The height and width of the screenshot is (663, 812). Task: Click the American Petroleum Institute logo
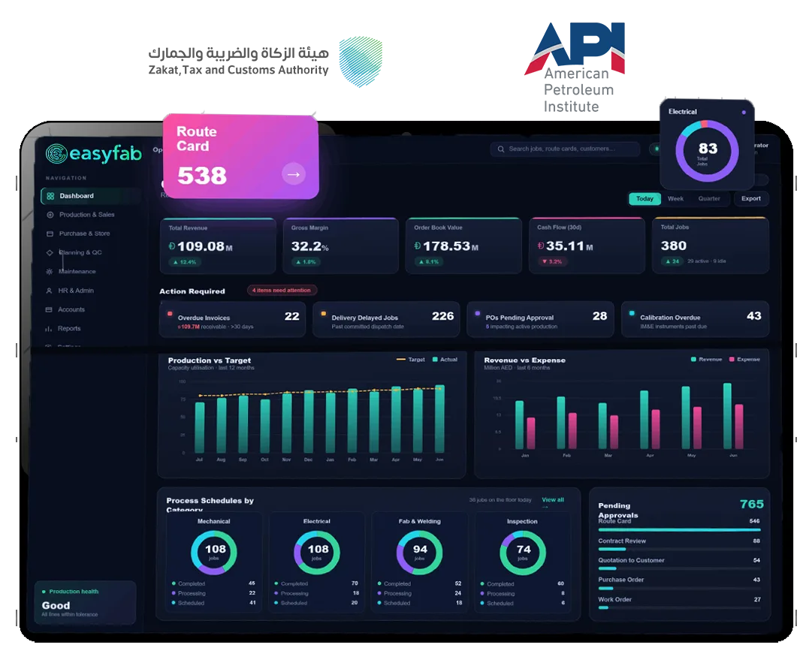575,68
